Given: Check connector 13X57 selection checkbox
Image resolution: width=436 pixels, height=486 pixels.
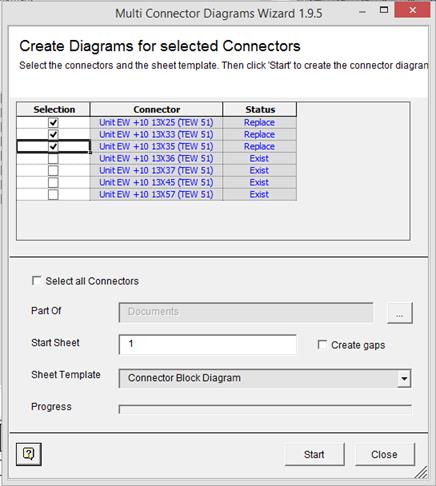Looking at the screenshot, I should tap(53, 195).
